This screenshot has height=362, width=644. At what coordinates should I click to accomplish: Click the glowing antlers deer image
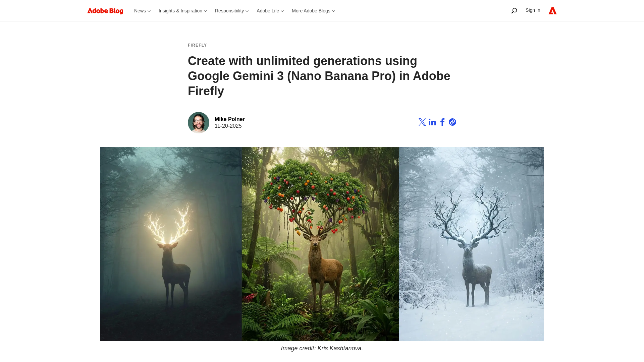(x=171, y=244)
